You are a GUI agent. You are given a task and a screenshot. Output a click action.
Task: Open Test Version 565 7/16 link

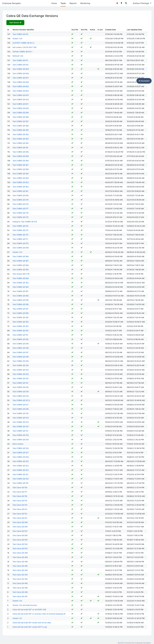click(x=21, y=274)
